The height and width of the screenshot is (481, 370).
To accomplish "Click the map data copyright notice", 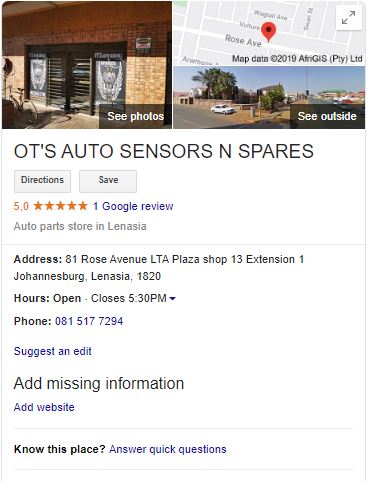I will (297, 59).
